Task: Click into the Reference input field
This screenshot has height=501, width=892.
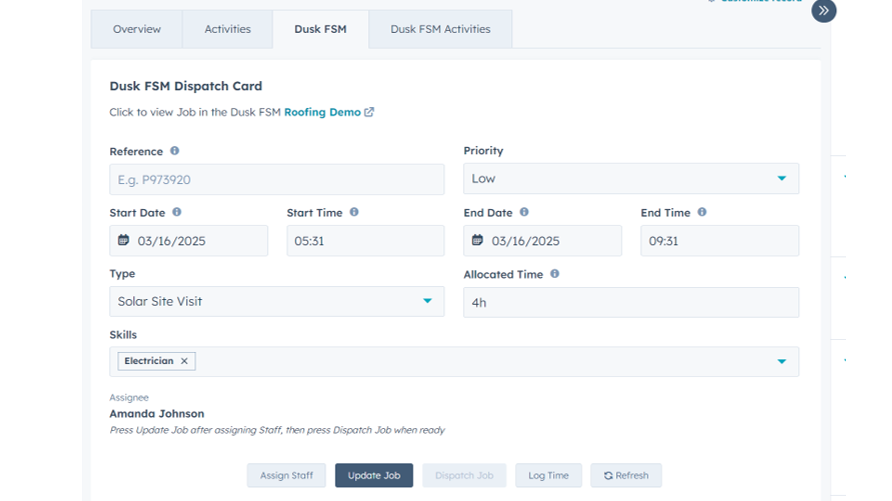Action: click(x=276, y=180)
